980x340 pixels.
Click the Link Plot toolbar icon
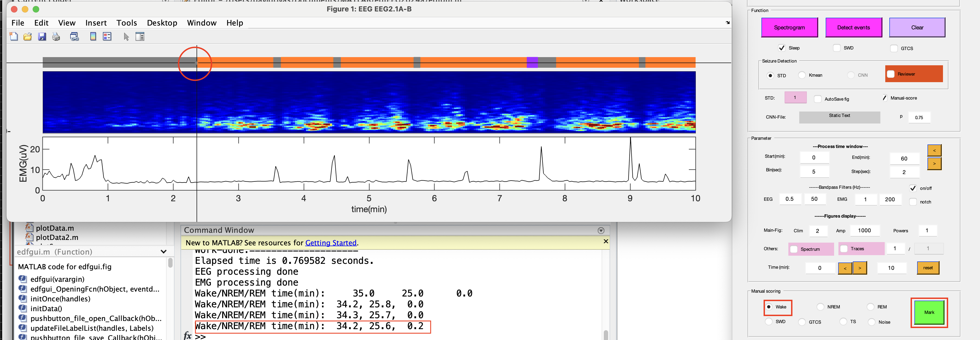click(x=75, y=36)
